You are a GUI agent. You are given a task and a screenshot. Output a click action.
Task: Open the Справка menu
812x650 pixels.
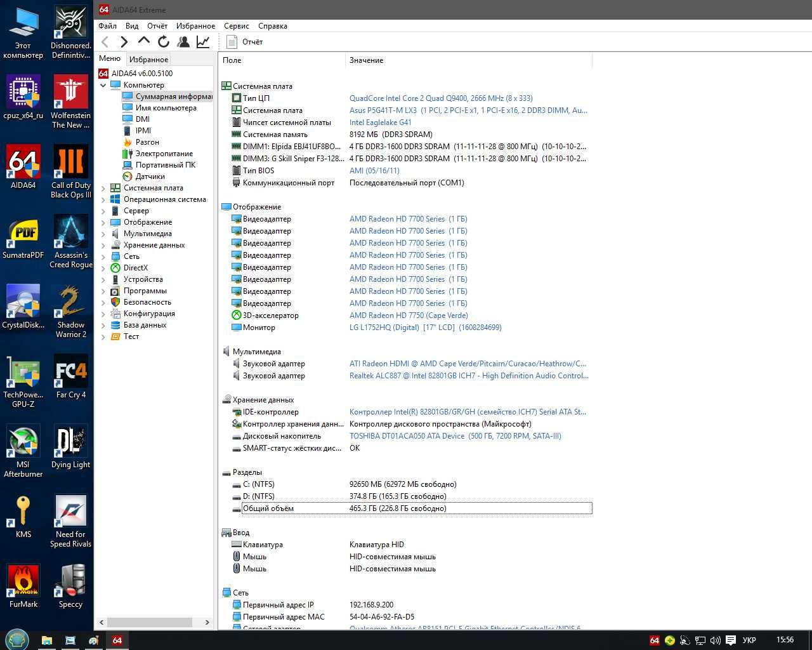pos(273,26)
